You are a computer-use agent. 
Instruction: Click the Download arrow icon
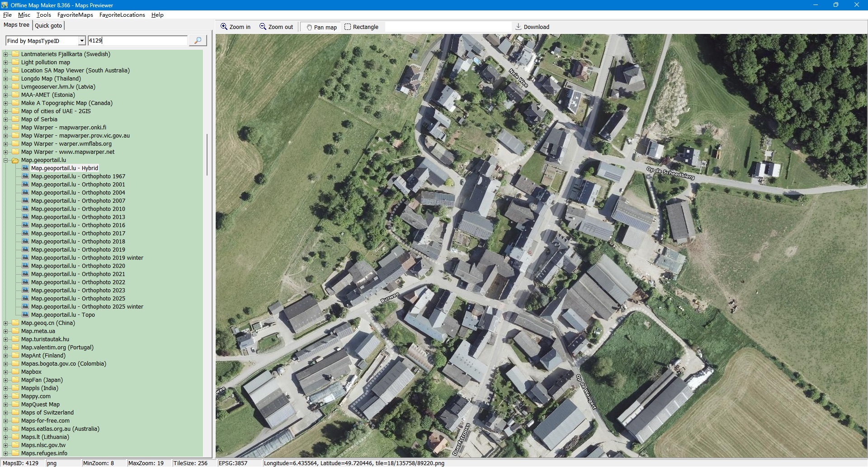519,27
